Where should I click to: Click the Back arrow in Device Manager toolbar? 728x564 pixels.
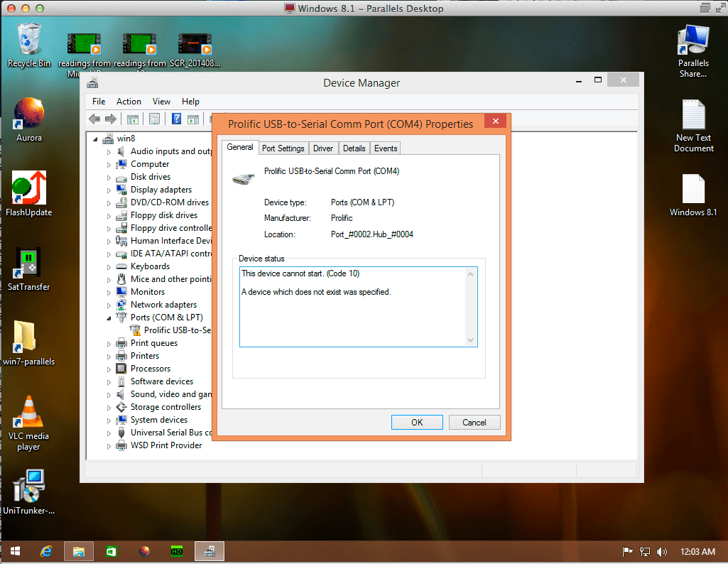coord(94,119)
